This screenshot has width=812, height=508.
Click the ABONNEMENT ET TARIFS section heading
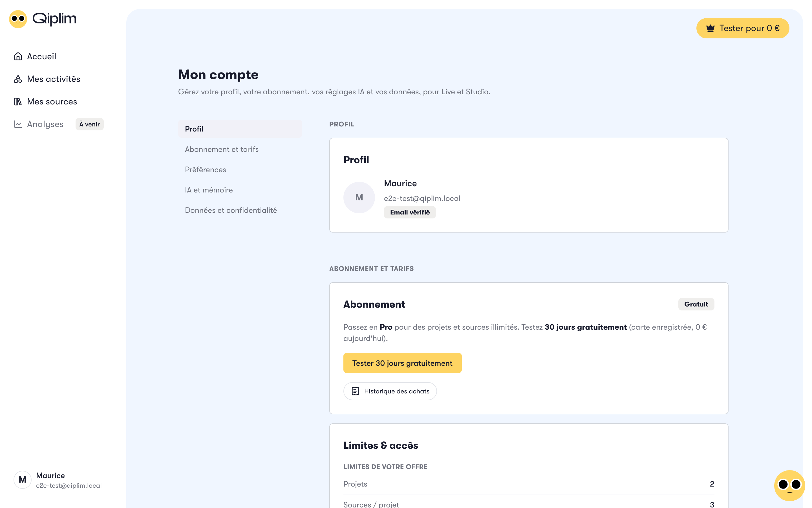coord(371,268)
